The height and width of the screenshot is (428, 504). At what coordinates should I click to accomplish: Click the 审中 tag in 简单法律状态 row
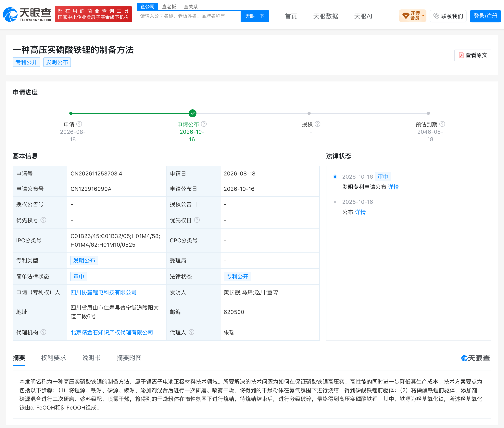(79, 276)
